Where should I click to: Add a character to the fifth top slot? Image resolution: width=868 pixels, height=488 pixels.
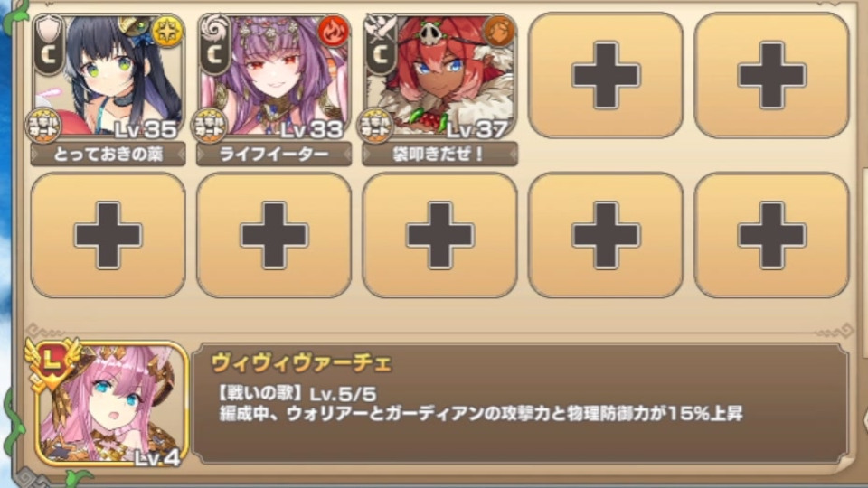pyautogui.click(x=771, y=75)
